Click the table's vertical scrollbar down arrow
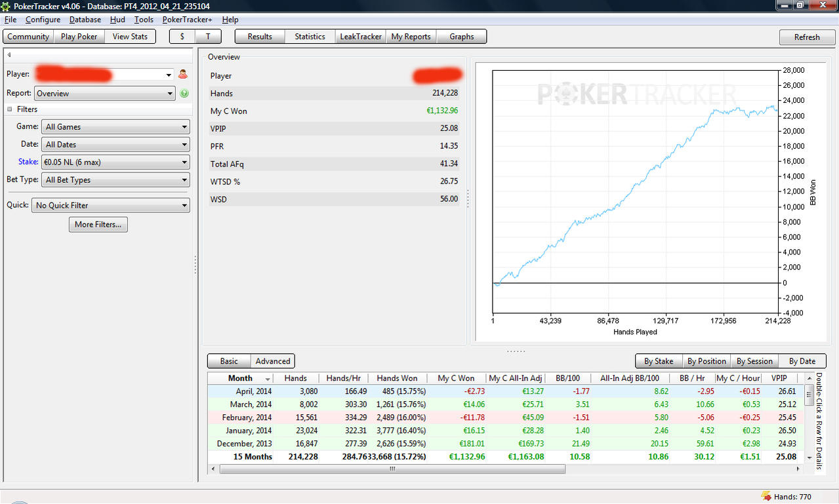Screen dimensions: 839x504 click(x=809, y=457)
